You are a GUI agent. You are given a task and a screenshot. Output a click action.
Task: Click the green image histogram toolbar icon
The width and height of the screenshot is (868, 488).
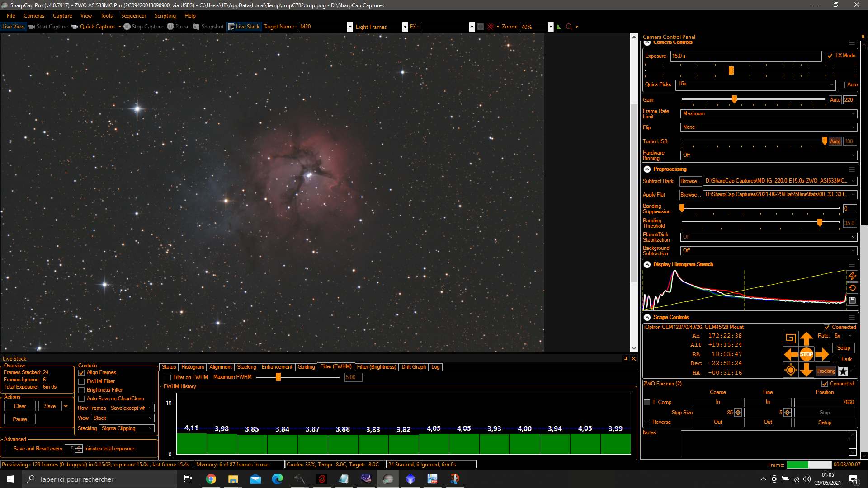click(x=559, y=27)
